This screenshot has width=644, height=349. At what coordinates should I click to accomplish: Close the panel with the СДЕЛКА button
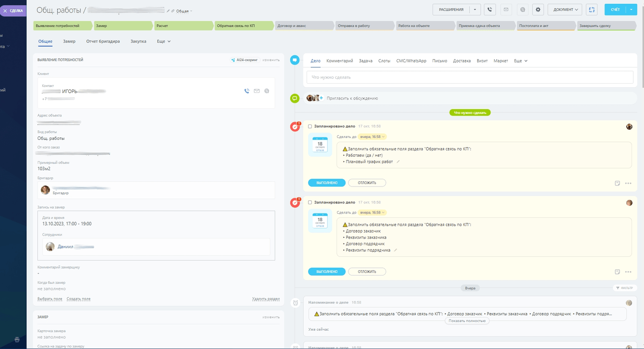point(13,11)
